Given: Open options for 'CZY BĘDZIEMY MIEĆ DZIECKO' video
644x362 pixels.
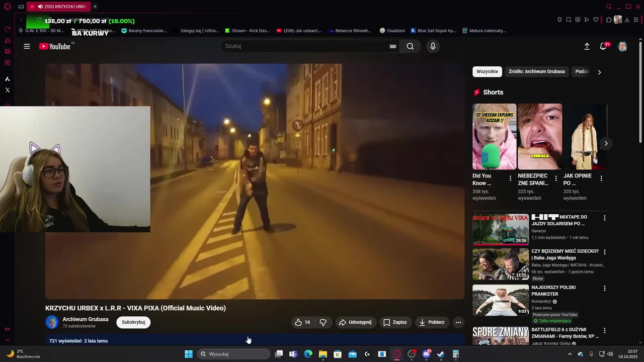Looking at the screenshot, I should tap(605, 252).
